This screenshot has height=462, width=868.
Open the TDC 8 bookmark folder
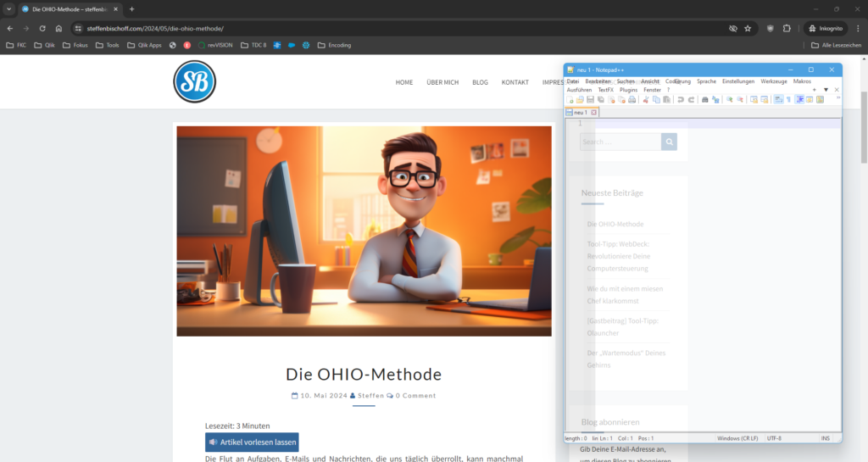[253, 46]
